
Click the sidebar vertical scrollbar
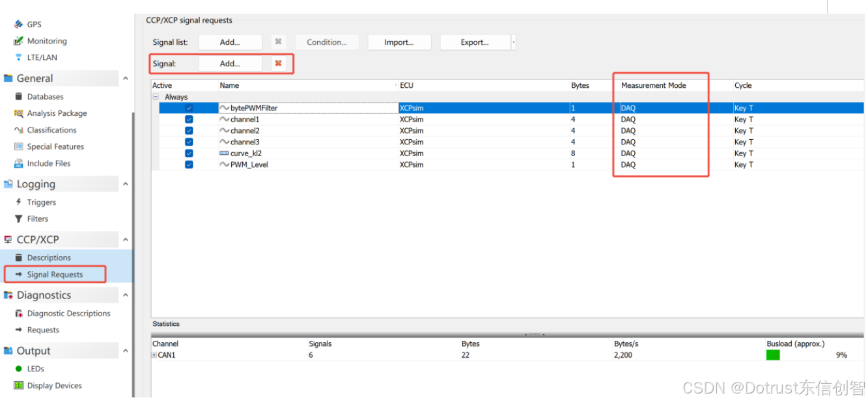point(133,254)
